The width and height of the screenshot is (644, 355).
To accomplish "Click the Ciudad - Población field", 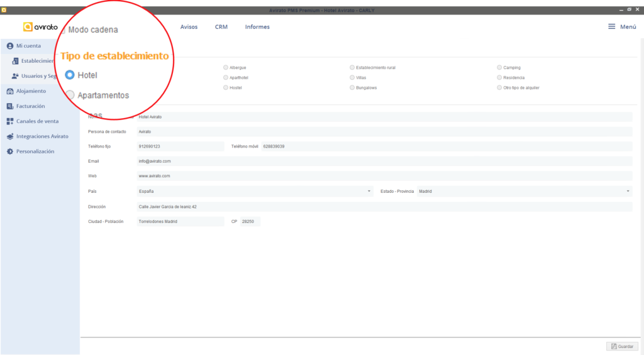I will [x=180, y=222].
